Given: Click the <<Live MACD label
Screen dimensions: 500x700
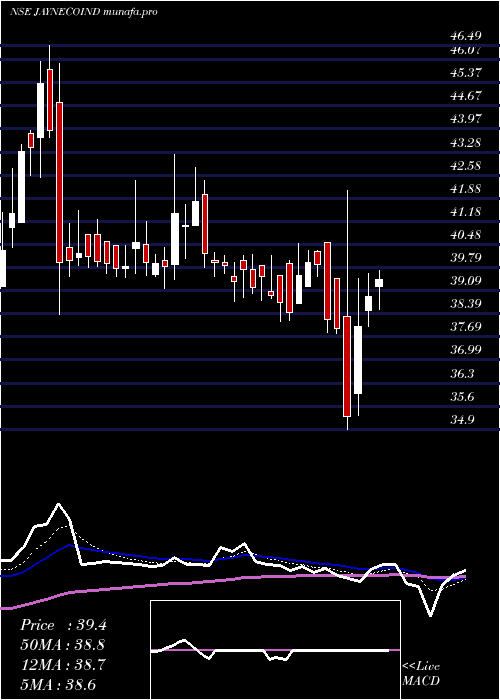Looking at the screenshot, I should point(421,674).
